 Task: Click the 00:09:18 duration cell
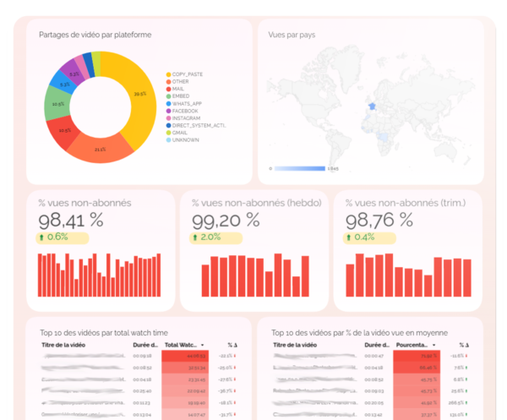pyautogui.click(x=142, y=356)
